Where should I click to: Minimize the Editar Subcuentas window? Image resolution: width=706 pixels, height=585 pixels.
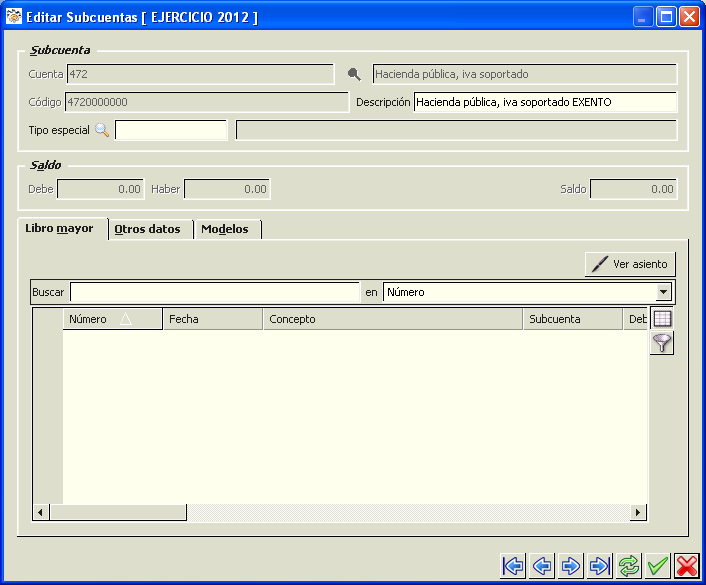(643, 17)
